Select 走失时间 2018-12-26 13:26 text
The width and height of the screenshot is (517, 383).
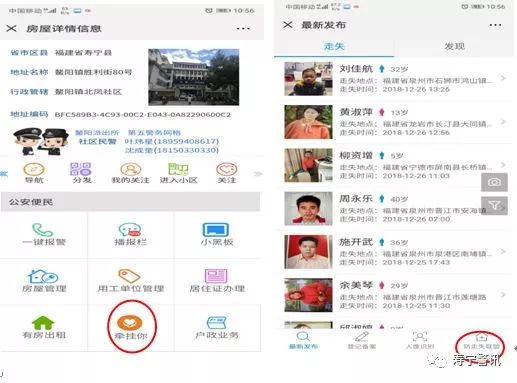point(395,89)
